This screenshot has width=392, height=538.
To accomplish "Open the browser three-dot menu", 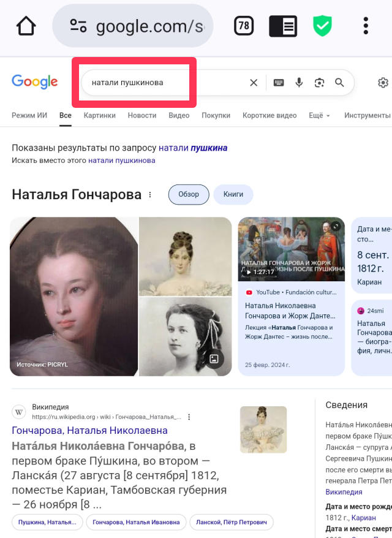I will coord(366,26).
